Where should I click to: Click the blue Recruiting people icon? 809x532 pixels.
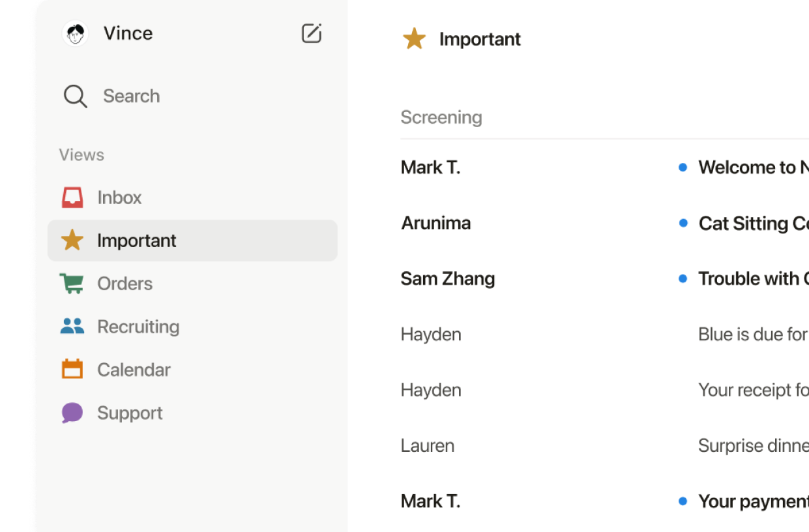point(72,327)
